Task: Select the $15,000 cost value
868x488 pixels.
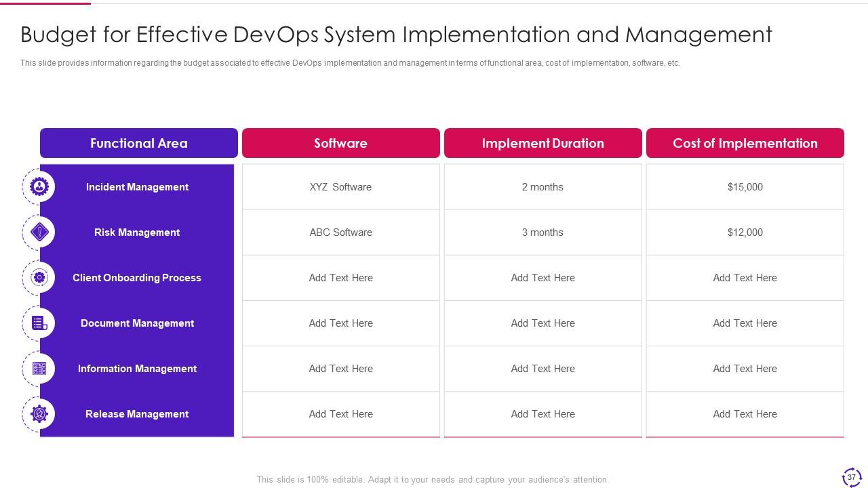Action: click(745, 187)
